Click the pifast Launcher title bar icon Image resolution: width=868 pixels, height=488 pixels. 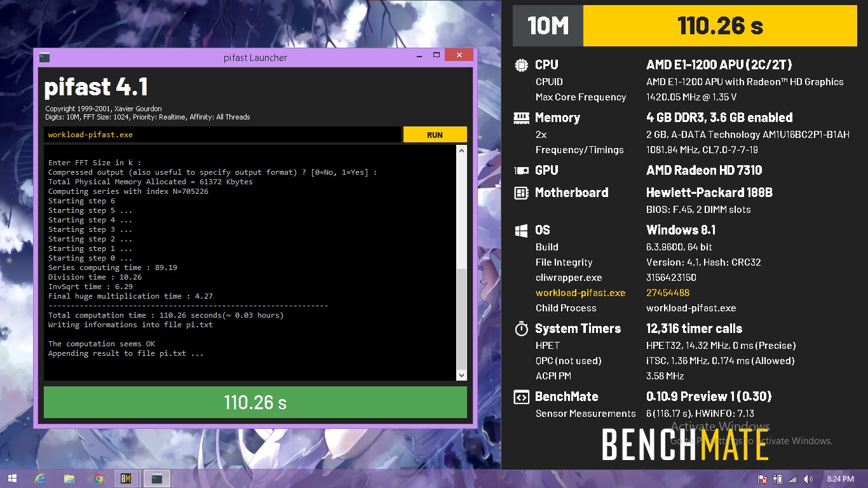tap(44, 57)
